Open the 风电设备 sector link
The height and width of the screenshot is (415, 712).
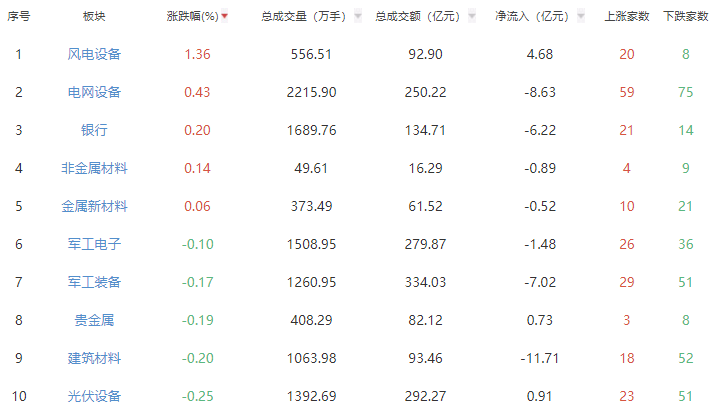(94, 54)
